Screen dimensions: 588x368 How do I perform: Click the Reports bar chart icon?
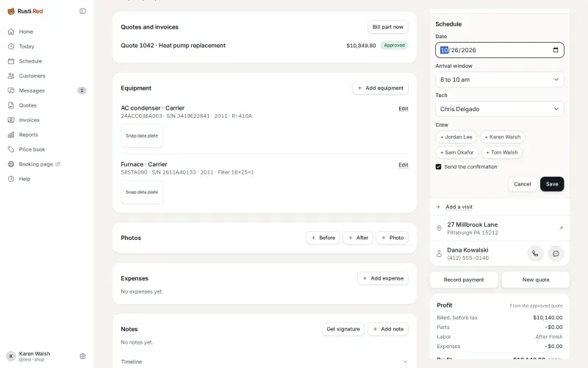[x=11, y=135]
